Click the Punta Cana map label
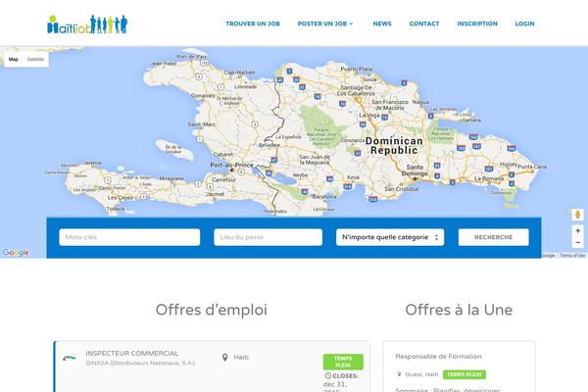 (532, 167)
